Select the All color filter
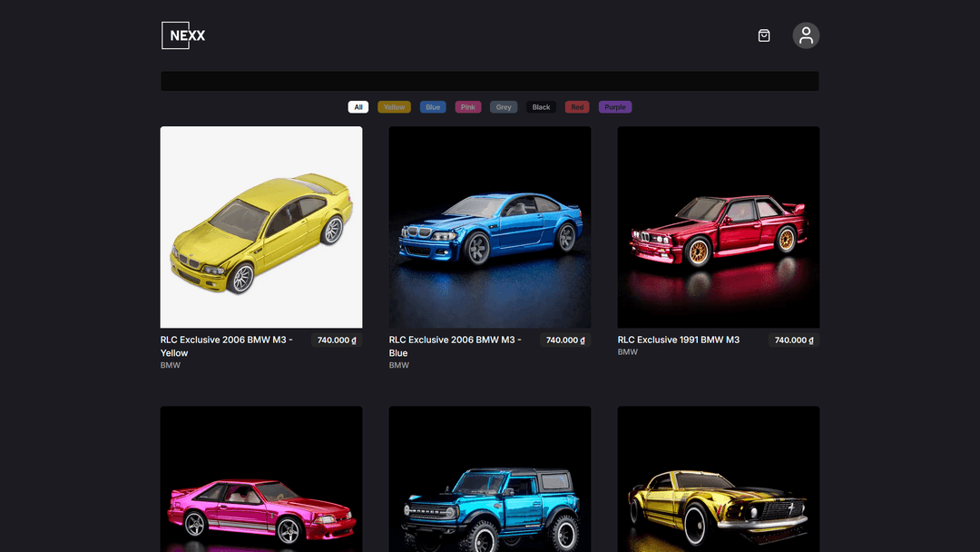The height and width of the screenshot is (552, 980). (358, 107)
